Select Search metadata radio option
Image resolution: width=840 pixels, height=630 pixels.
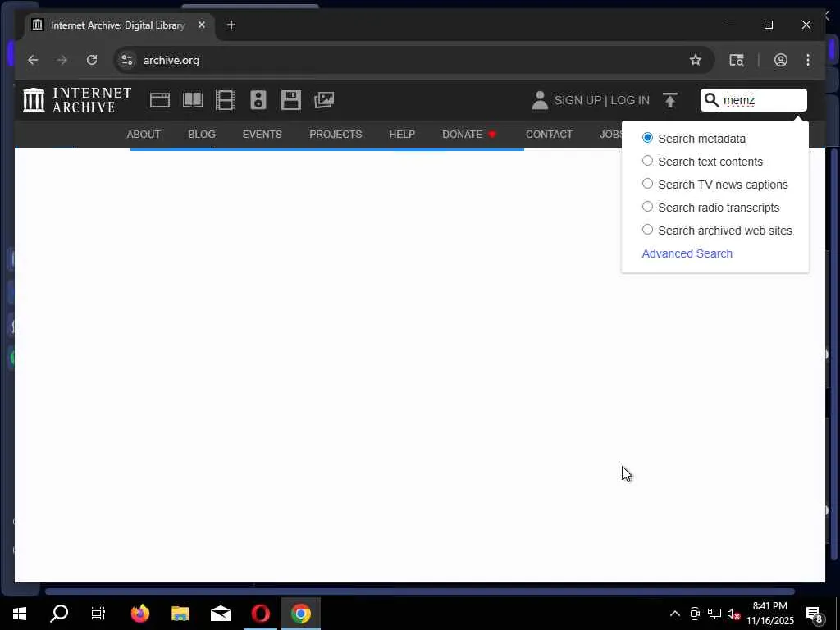pos(648,138)
